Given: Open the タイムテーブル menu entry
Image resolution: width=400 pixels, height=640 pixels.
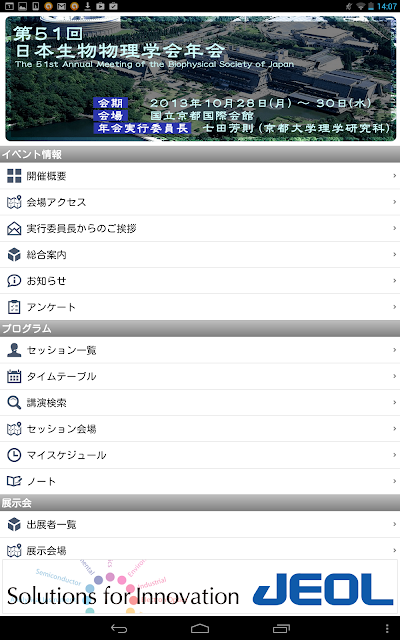Looking at the screenshot, I should 200,376.
